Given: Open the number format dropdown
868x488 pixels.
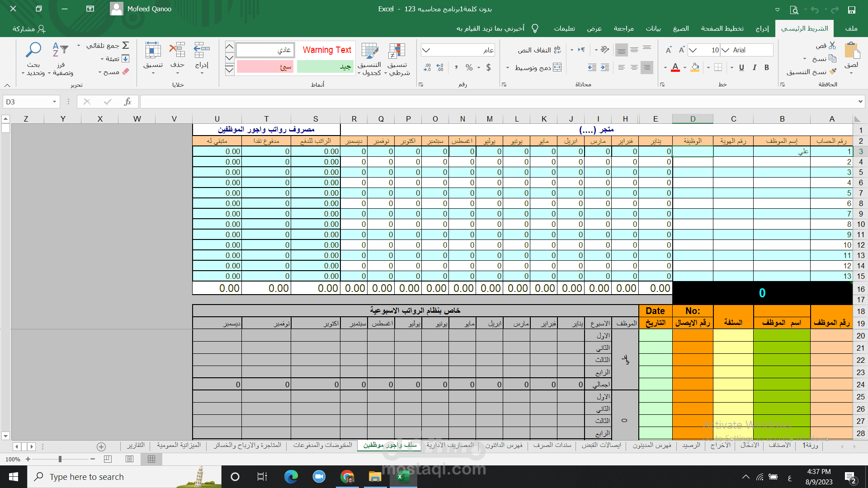Looking at the screenshot, I should coord(426,50).
